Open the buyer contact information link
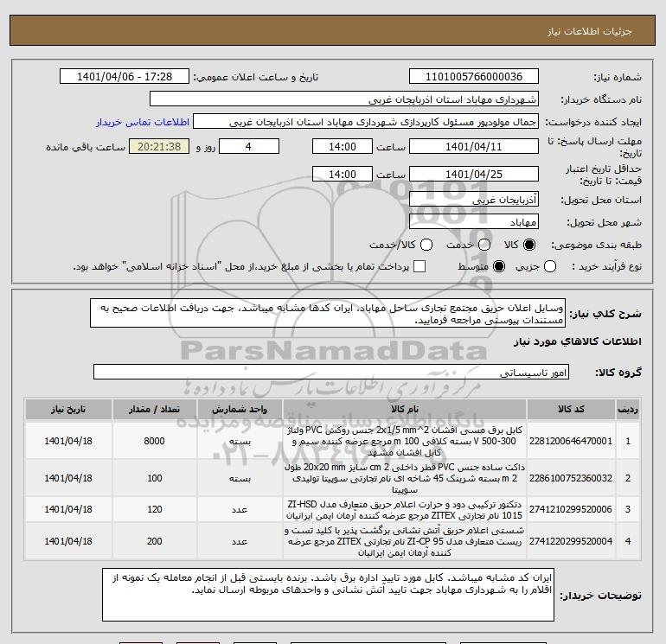Image resolution: width=666 pixels, height=644 pixels. (143, 122)
